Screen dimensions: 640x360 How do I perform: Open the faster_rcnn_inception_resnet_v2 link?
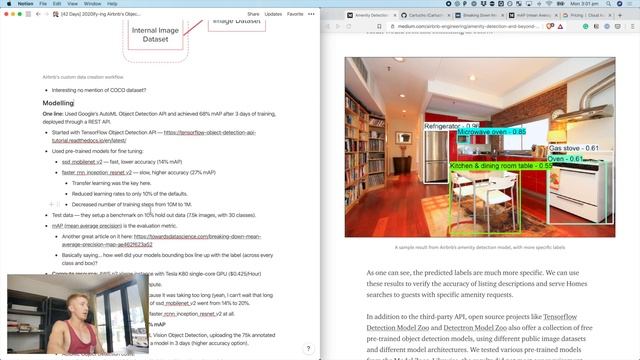[97, 172]
